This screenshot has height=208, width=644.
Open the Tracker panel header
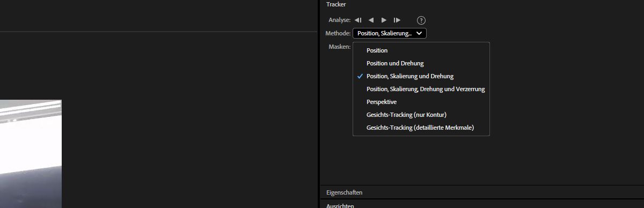click(336, 4)
